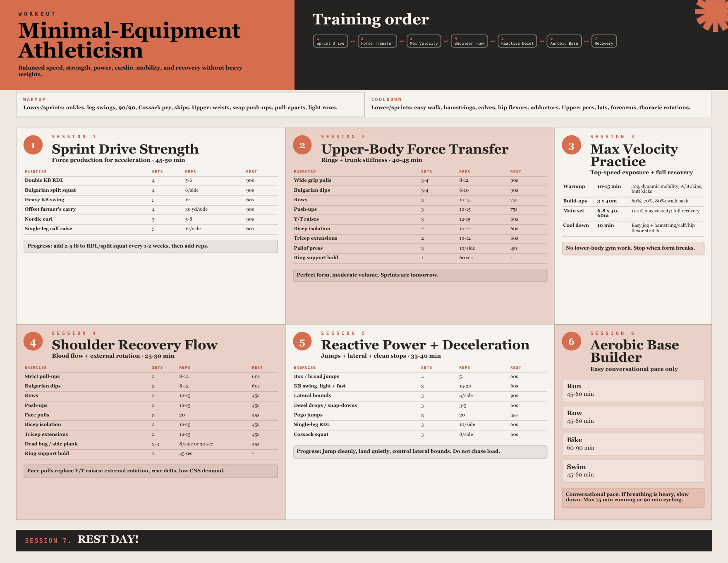Click the conversational pace note
The width and height of the screenshot is (728, 563).
click(633, 497)
